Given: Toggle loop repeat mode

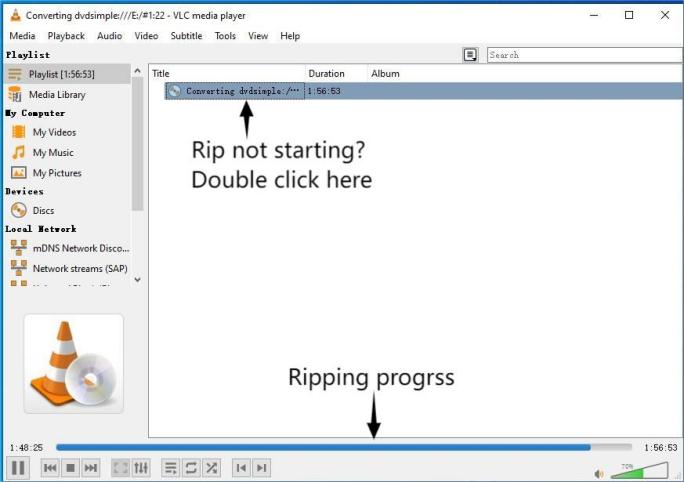Looking at the screenshot, I should coord(191,467).
